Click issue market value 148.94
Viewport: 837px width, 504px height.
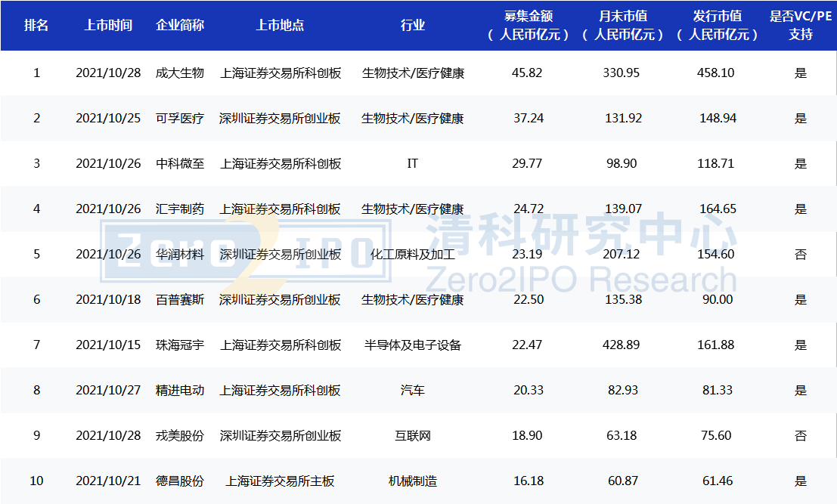[x=718, y=119]
